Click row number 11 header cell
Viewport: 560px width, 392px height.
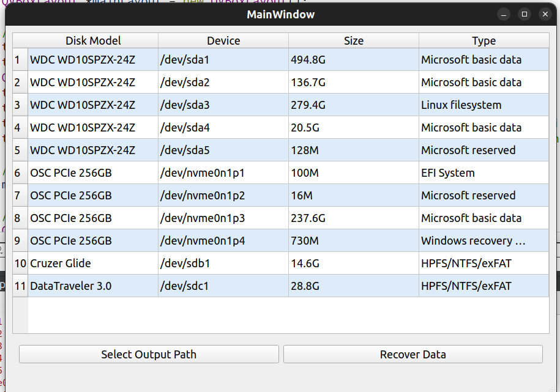19,286
